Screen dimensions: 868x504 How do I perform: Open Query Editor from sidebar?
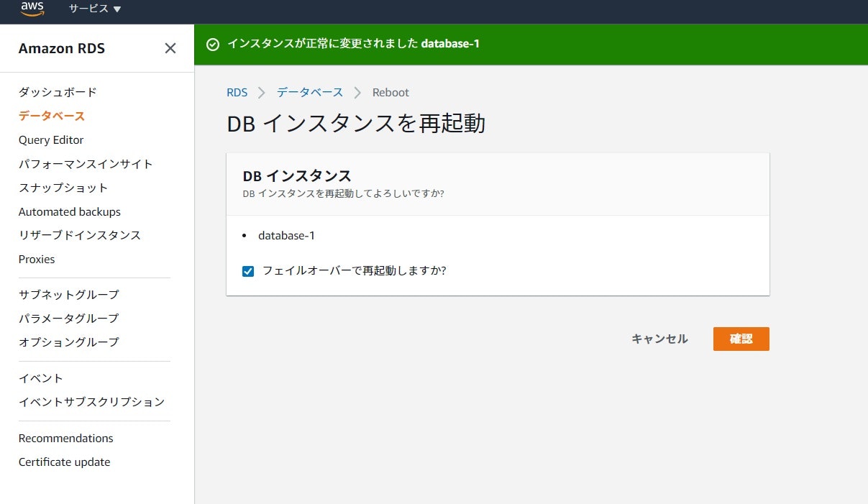pos(51,140)
